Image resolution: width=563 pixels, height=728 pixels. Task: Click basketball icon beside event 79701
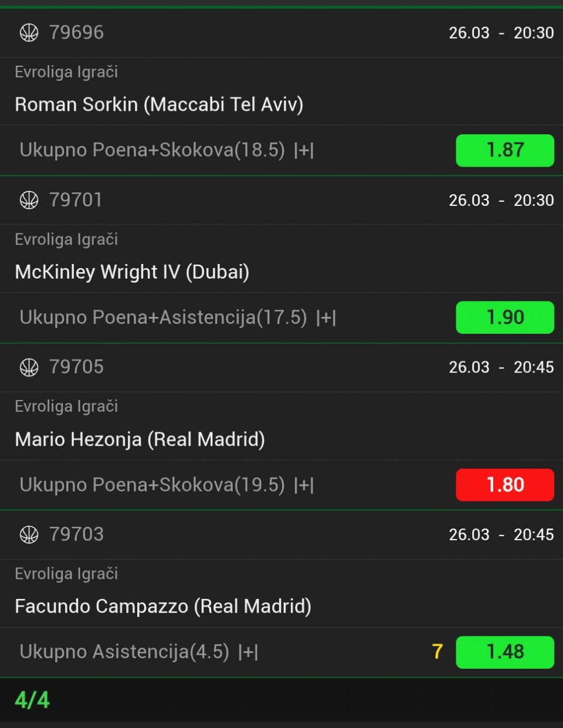(x=29, y=200)
